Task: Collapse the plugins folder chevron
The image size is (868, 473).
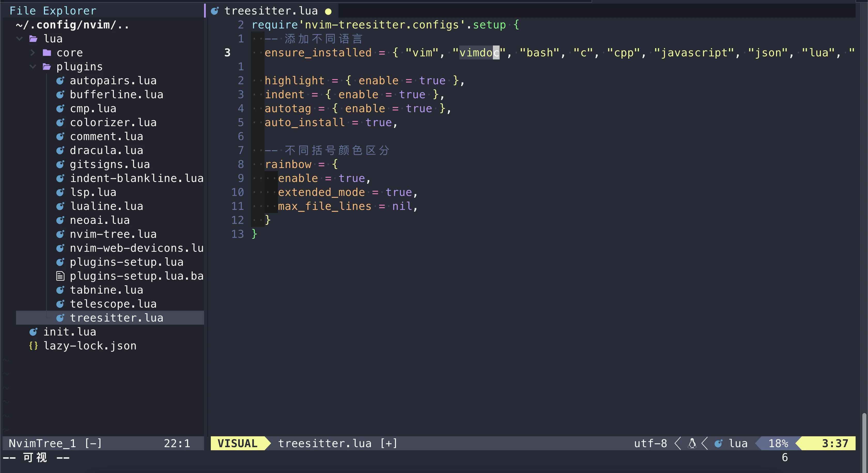Action: [32, 67]
